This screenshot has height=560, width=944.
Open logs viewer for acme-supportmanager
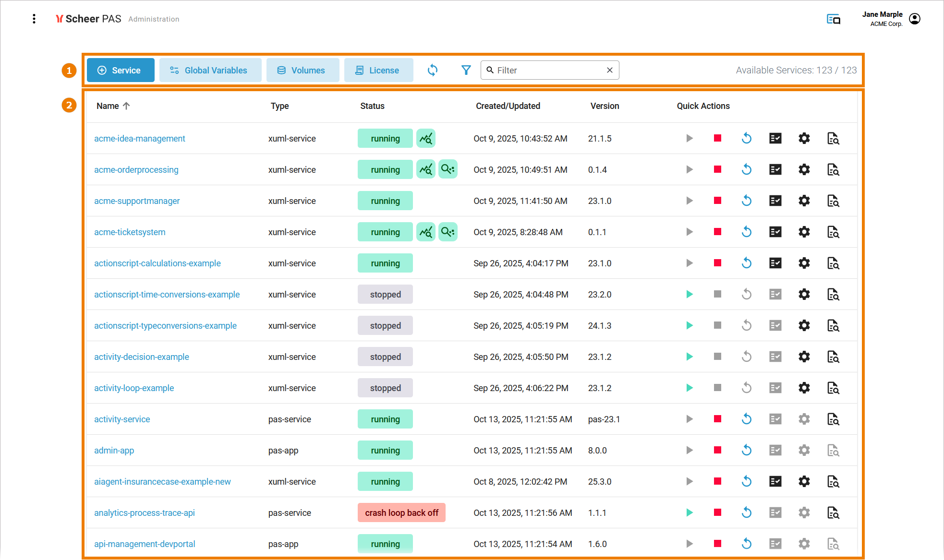833,201
